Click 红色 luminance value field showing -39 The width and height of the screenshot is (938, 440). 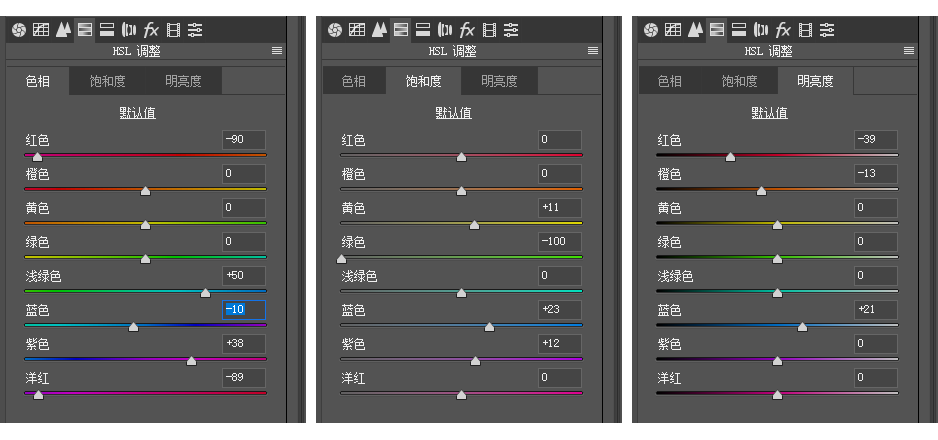(x=876, y=139)
